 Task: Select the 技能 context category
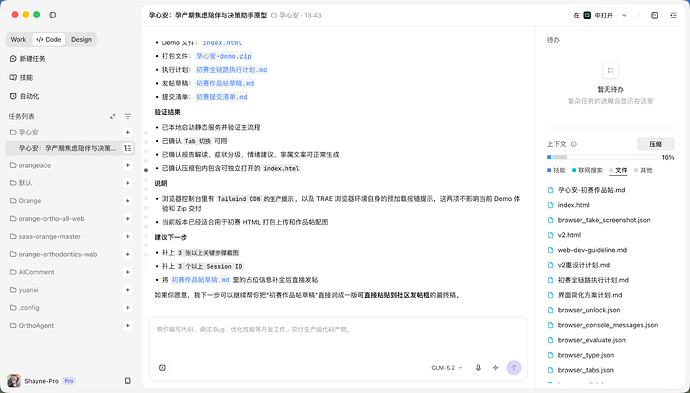click(x=556, y=170)
